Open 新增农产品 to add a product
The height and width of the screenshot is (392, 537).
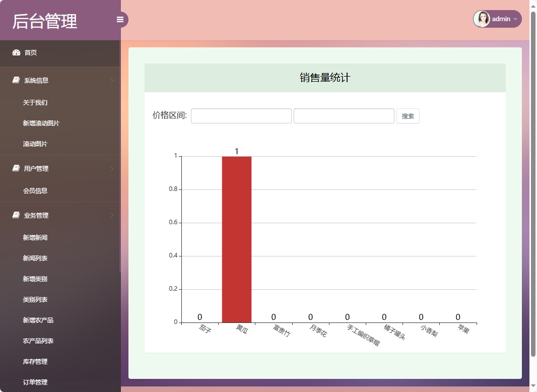pos(36,320)
